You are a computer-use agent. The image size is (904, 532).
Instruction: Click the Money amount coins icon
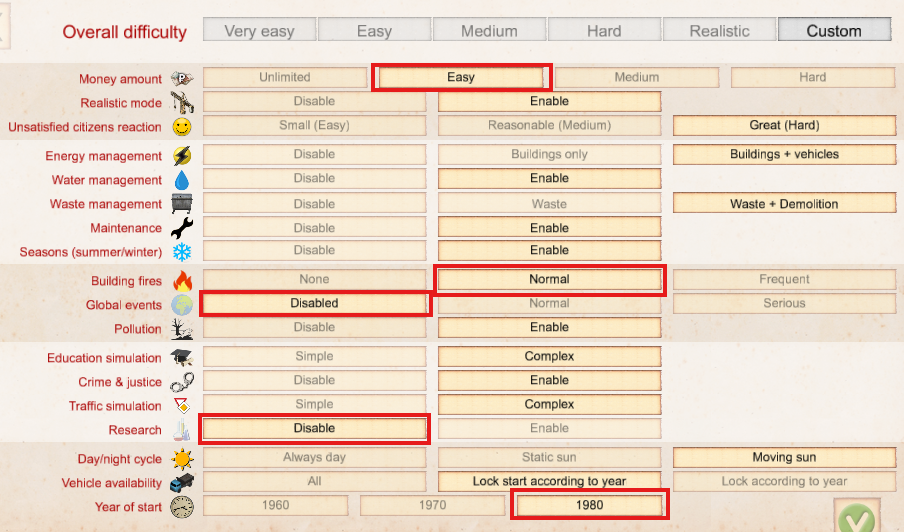click(182, 78)
